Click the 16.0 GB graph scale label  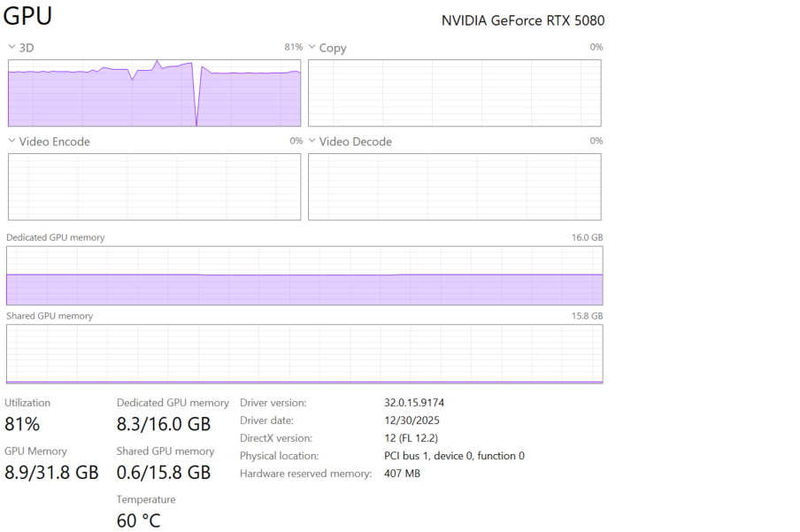pyautogui.click(x=588, y=237)
